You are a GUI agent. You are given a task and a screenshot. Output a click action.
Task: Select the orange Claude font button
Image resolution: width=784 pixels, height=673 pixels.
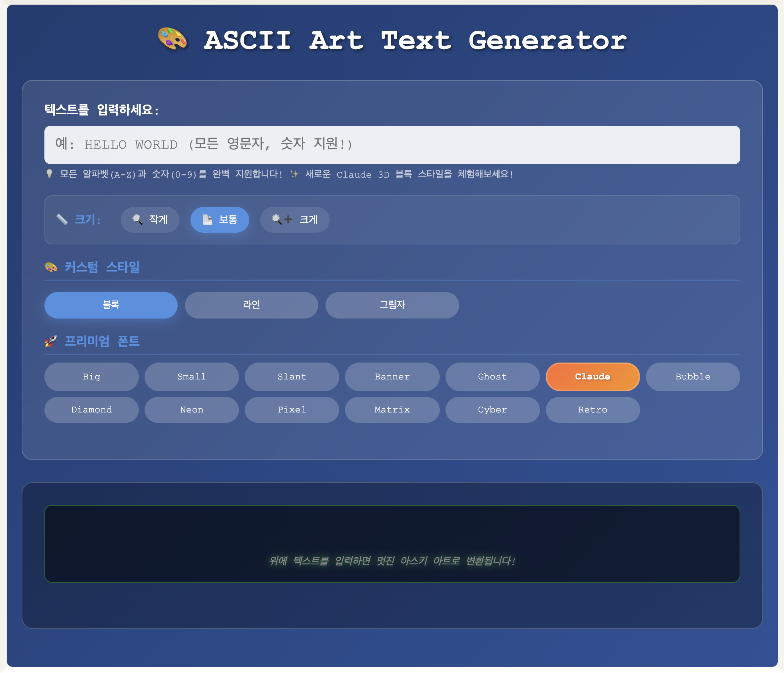tap(592, 377)
